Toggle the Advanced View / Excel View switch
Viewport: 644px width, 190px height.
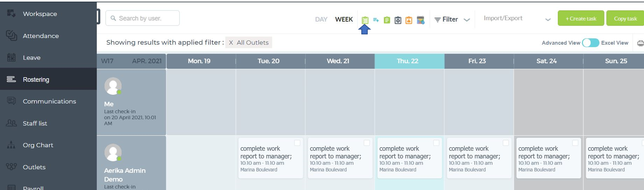click(590, 43)
